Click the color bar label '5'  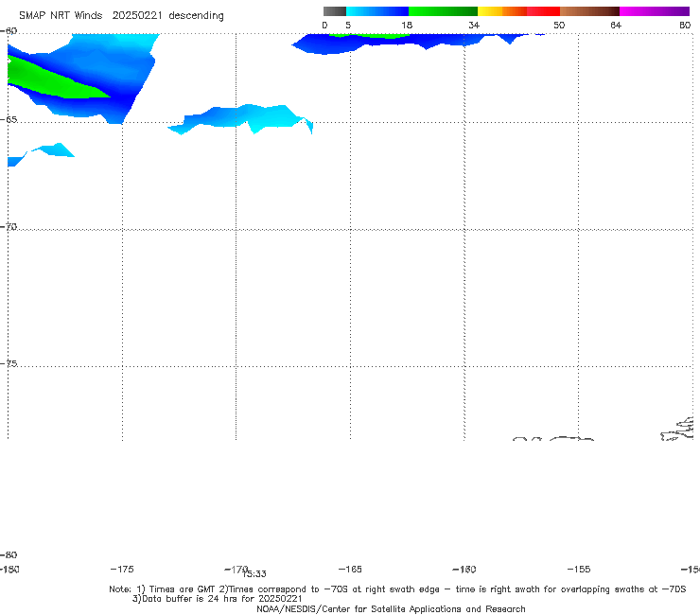pos(348,25)
